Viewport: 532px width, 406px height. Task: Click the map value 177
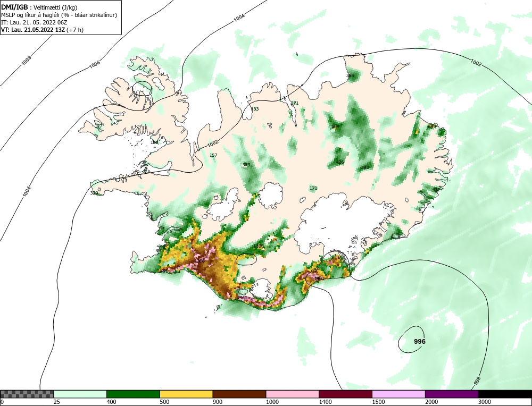(x=98, y=126)
